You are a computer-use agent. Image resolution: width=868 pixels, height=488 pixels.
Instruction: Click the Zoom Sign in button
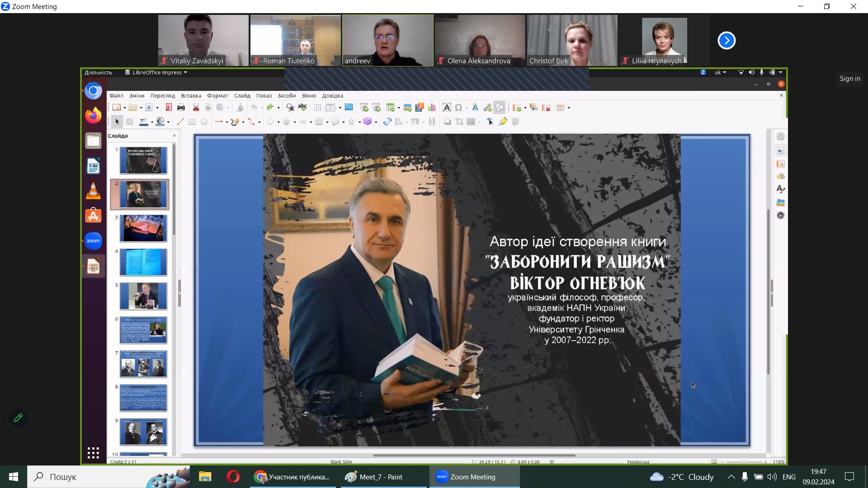(849, 79)
